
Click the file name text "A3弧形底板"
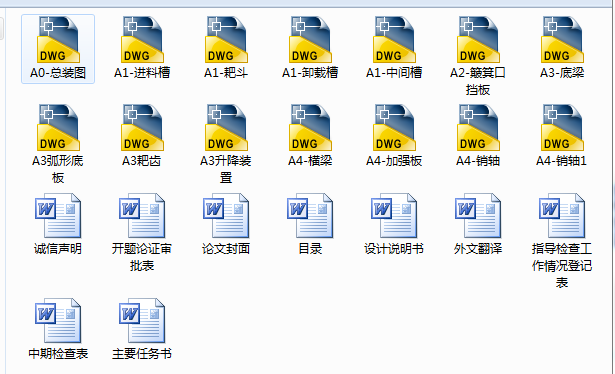[x=58, y=169]
